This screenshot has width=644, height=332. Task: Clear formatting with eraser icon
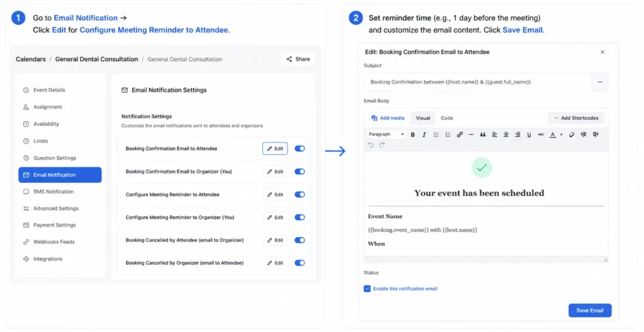coord(572,135)
